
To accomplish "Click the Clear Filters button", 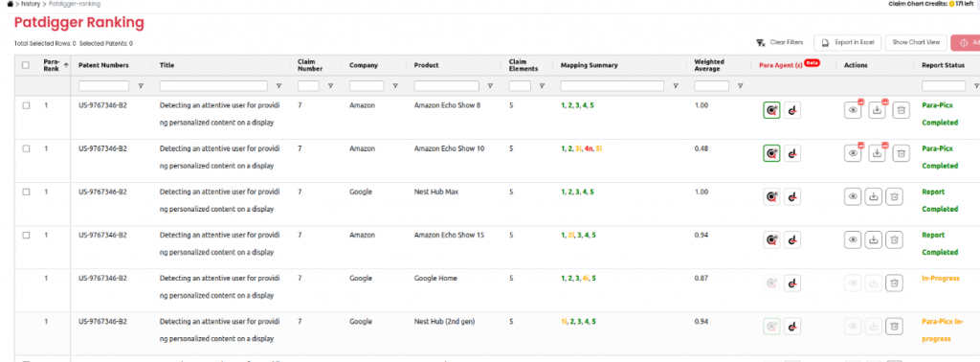I will [779, 42].
